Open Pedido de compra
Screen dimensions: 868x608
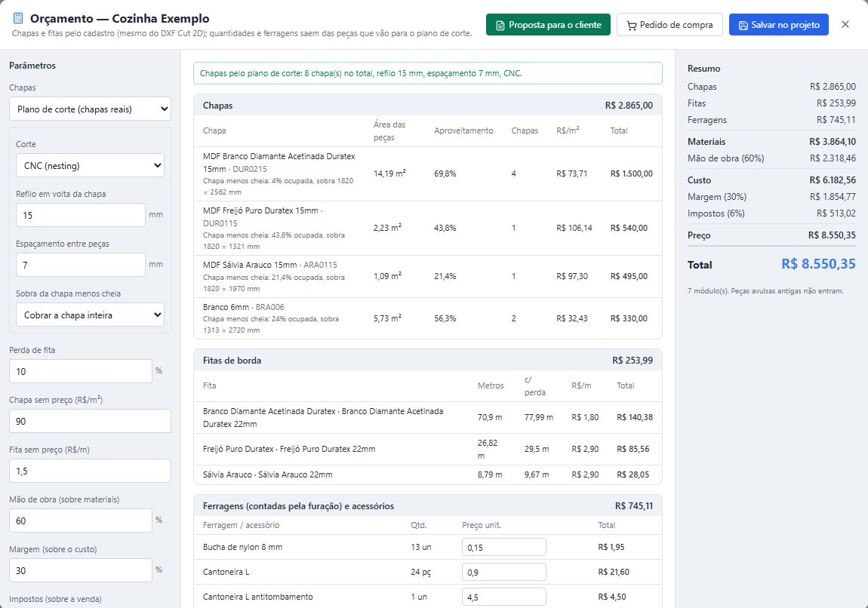tap(669, 25)
